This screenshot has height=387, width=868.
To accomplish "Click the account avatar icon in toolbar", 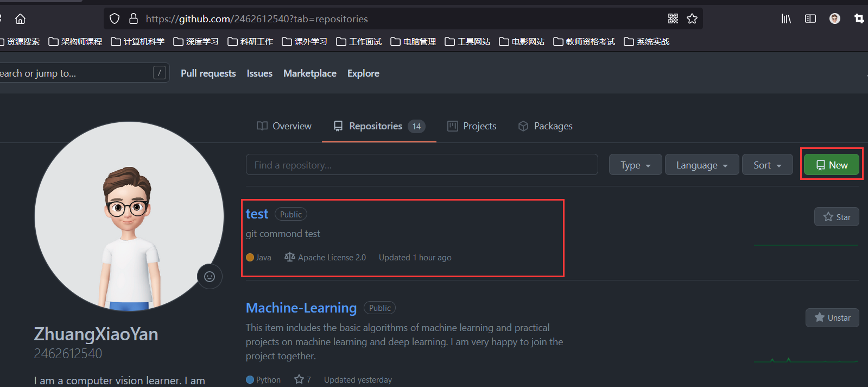I will (x=835, y=19).
